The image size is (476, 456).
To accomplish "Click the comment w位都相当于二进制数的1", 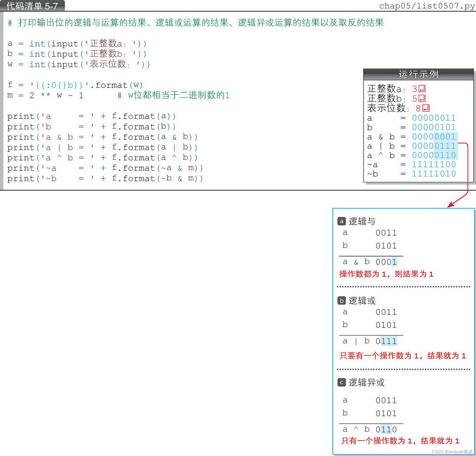I will (174, 95).
